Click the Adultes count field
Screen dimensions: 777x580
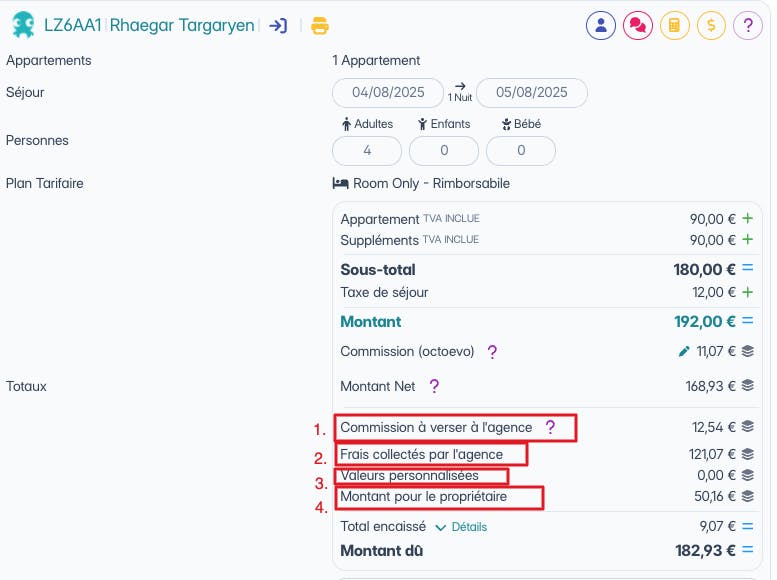click(367, 151)
